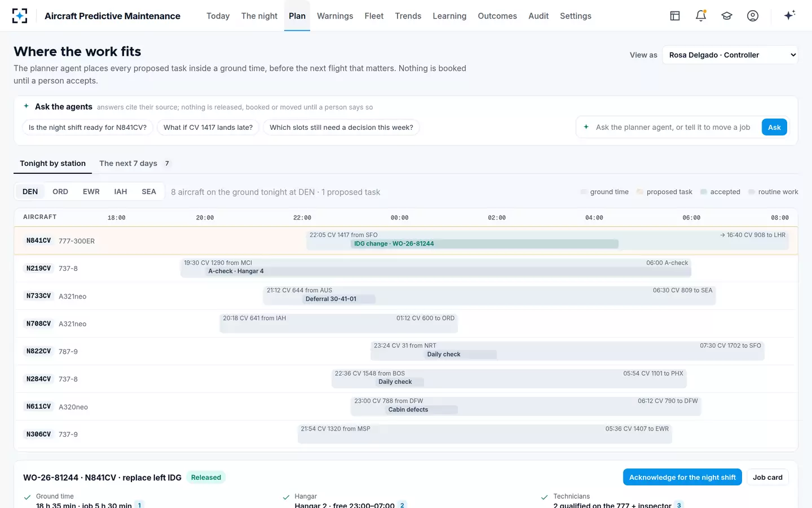Open the notifications bell

coord(701,16)
